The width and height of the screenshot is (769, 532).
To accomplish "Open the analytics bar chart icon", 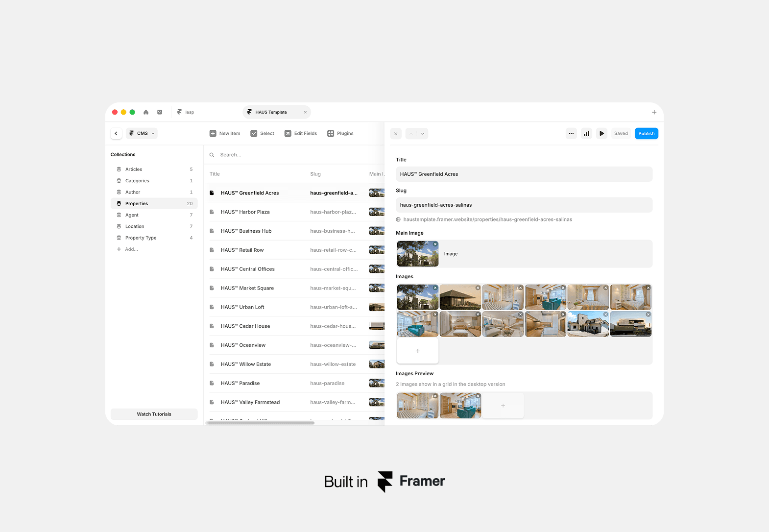I will [586, 133].
